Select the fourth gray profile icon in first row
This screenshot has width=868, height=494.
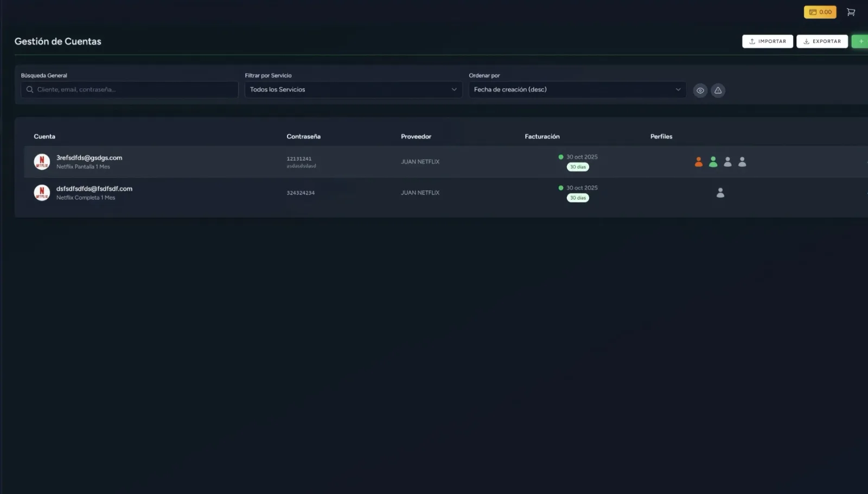(742, 162)
